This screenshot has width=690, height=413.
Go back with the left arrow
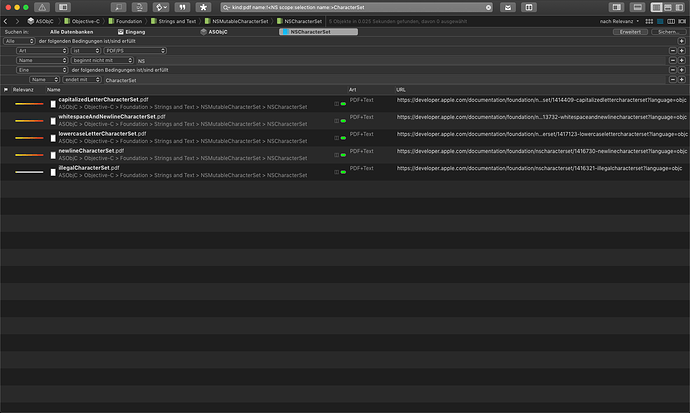[x=5, y=21]
